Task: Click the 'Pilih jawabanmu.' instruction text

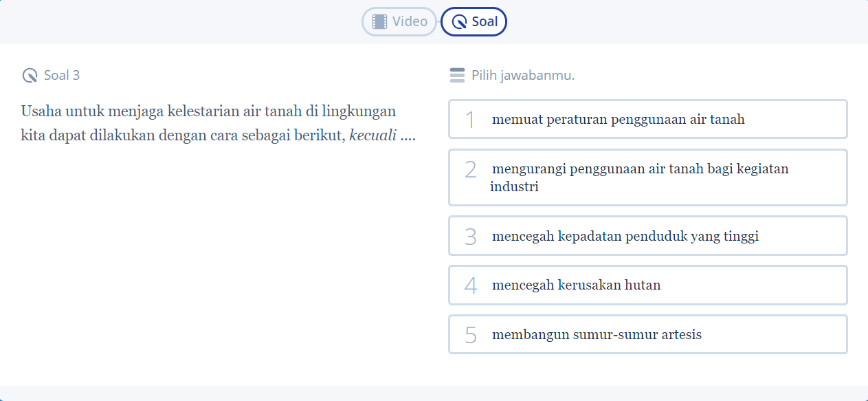Action: [x=523, y=76]
